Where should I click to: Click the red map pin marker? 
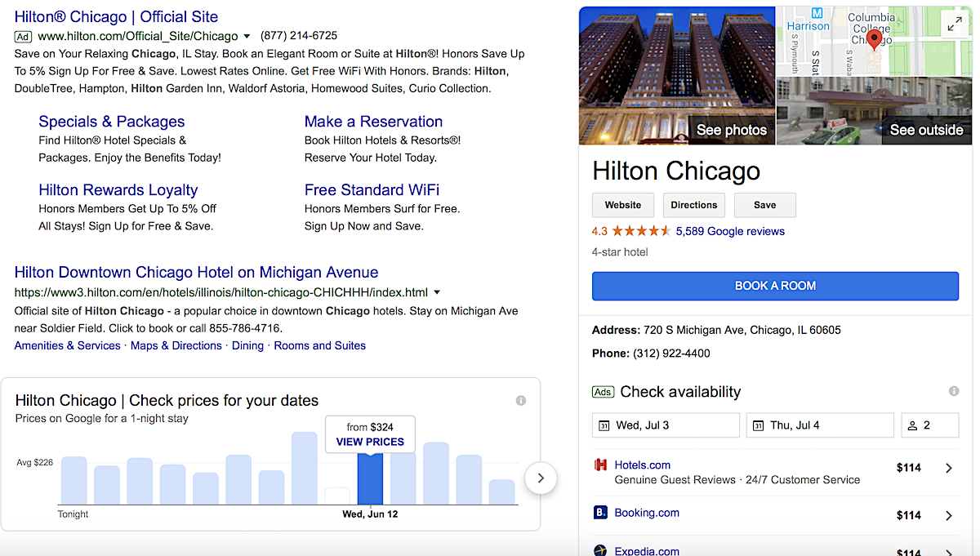point(874,38)
